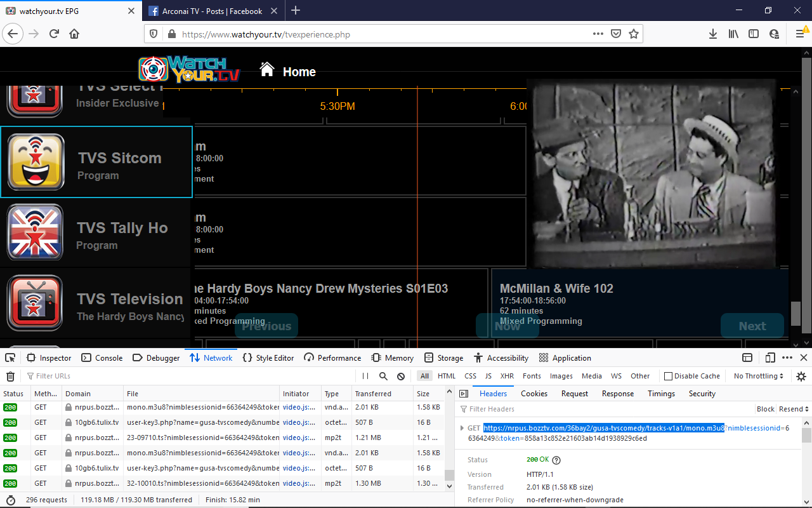Show the Cookies panel of request
This screenshot has height=508, width=812.
534,394
